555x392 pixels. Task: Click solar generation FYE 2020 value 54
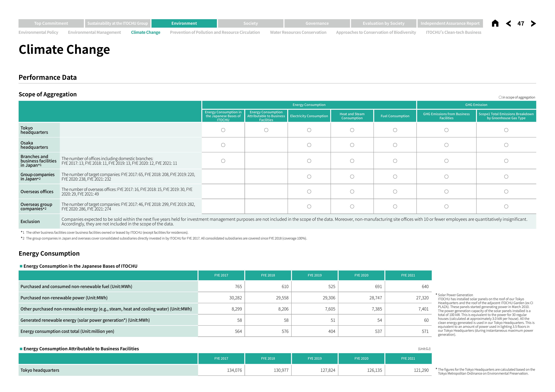pos(380,320)
